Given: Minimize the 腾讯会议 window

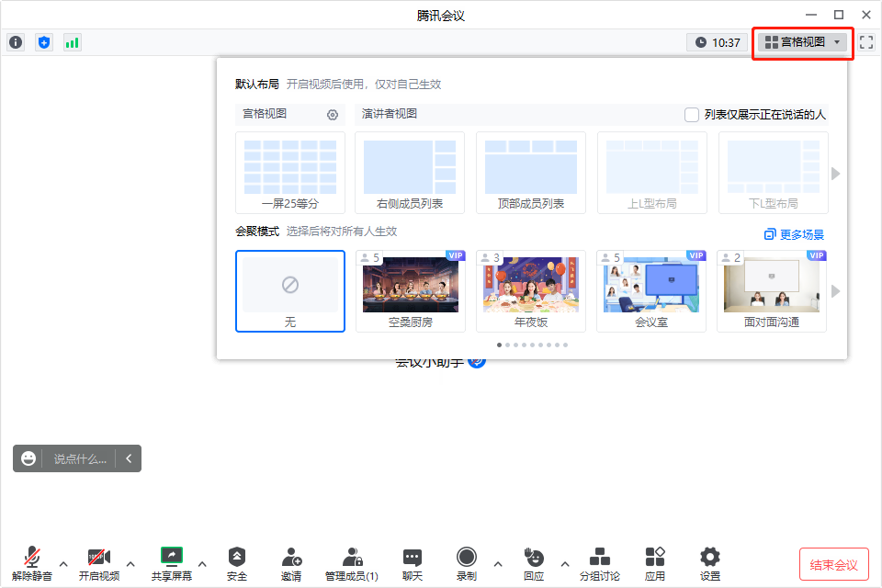Looking at the screenshot, I should [811, 15].
